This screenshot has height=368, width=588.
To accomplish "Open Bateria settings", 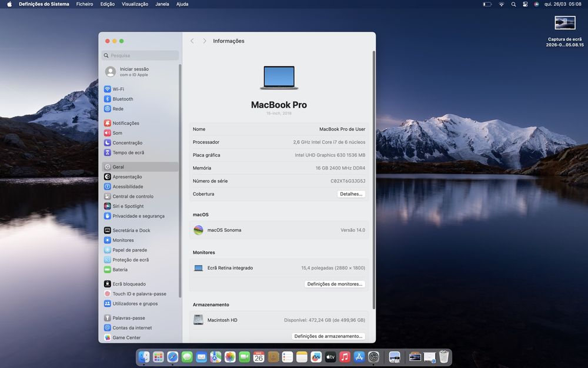I will coord(140,269).
